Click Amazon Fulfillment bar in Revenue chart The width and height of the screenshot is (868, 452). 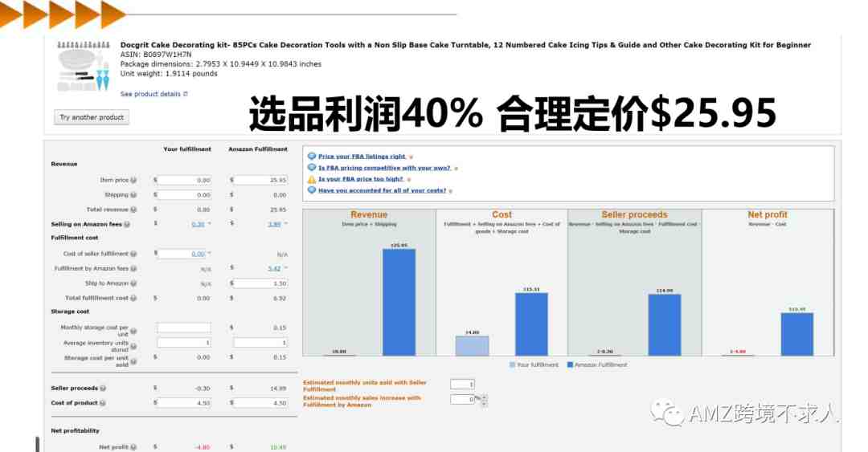(399, 302)
